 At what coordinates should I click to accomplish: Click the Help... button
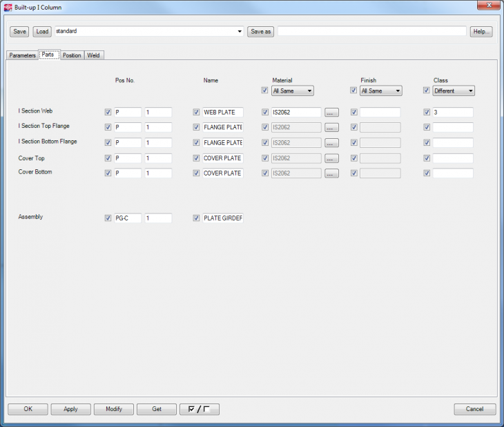tap(481, 32)
